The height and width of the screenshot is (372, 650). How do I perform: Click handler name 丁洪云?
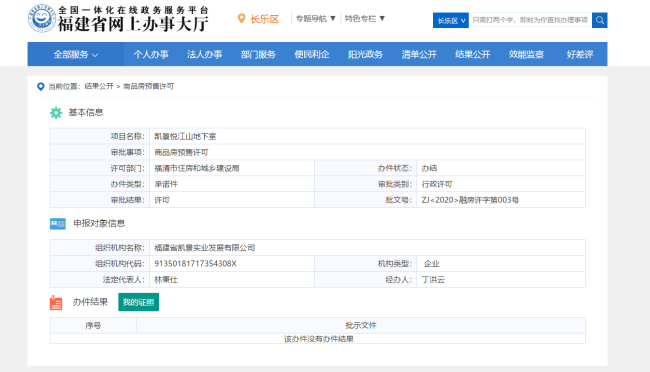pyautogui.click(x=433, y=280)
